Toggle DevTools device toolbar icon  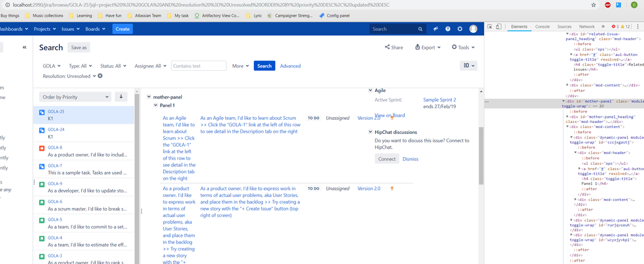pos(498,26)
